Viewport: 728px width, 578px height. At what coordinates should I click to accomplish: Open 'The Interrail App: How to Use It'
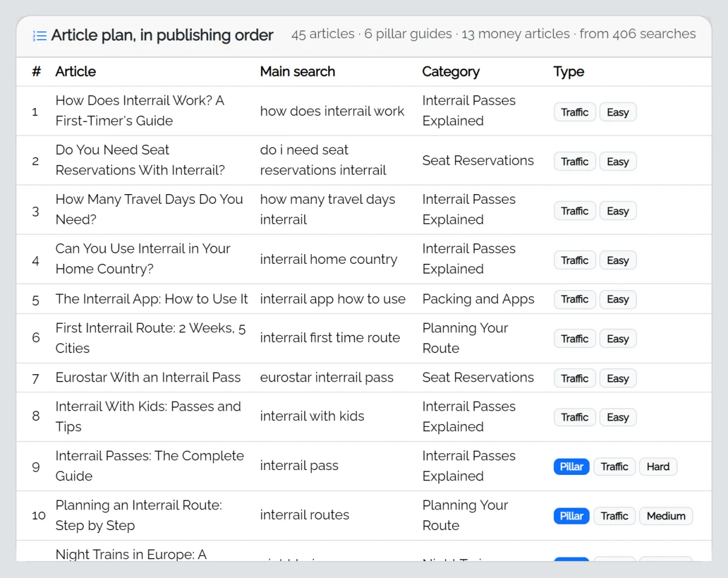pyautogui.click(x=152, y=299)
